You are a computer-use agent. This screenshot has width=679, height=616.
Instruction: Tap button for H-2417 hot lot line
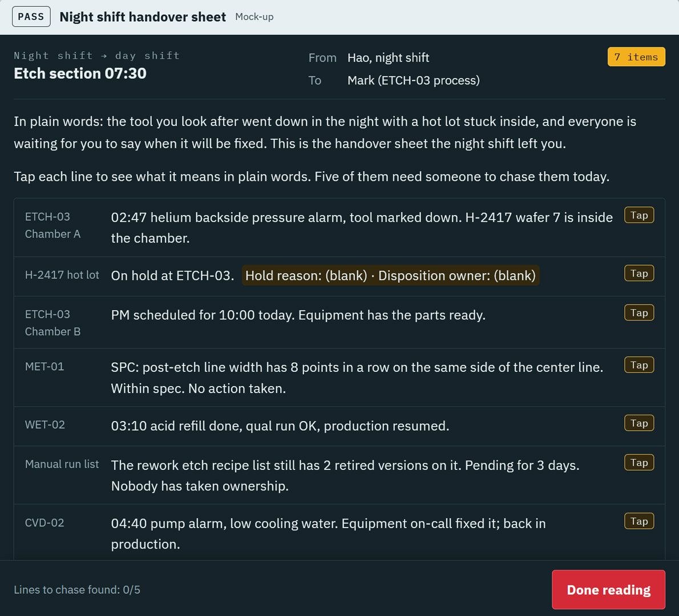pyautogui.click(x=638, y=274)
